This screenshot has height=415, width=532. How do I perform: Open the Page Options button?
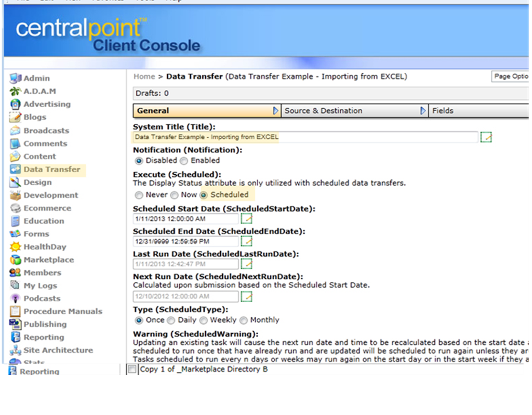(510, 76)
